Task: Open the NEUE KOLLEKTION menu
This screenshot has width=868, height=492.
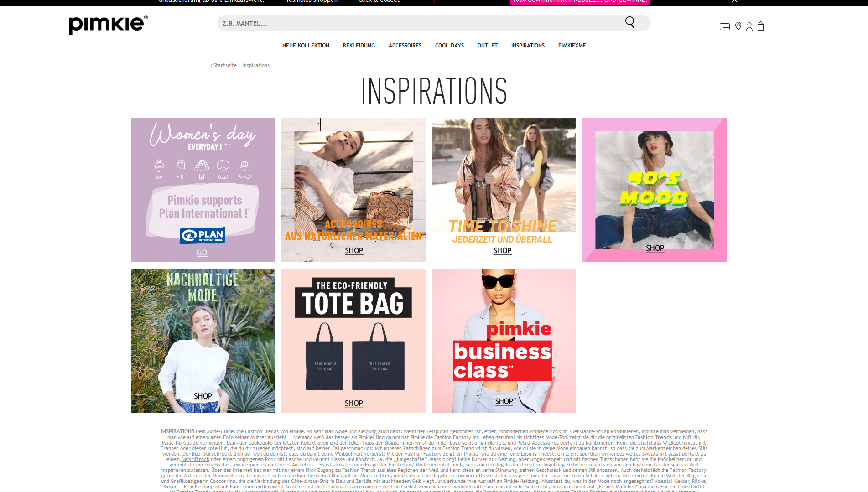Action: [306, 46]
